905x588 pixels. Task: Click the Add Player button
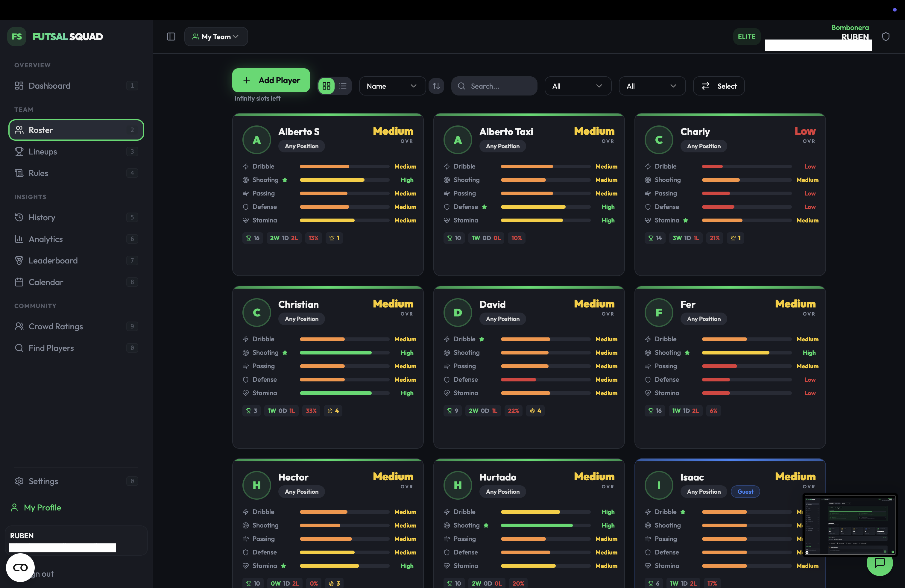[271, 80]
